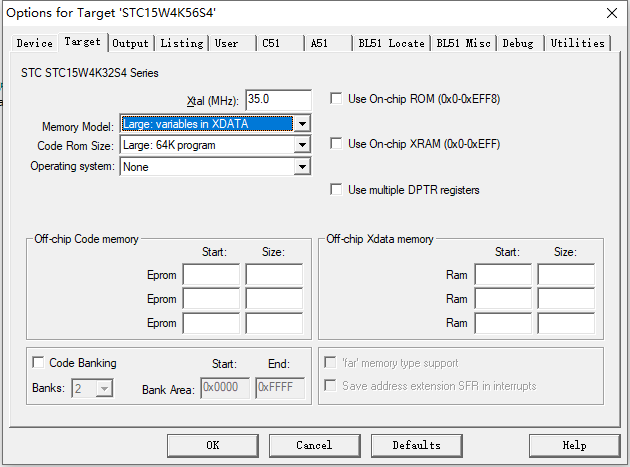Screen dimensions: 630x467
Task: Confirm settings with OK button
Action: [213, 445]
